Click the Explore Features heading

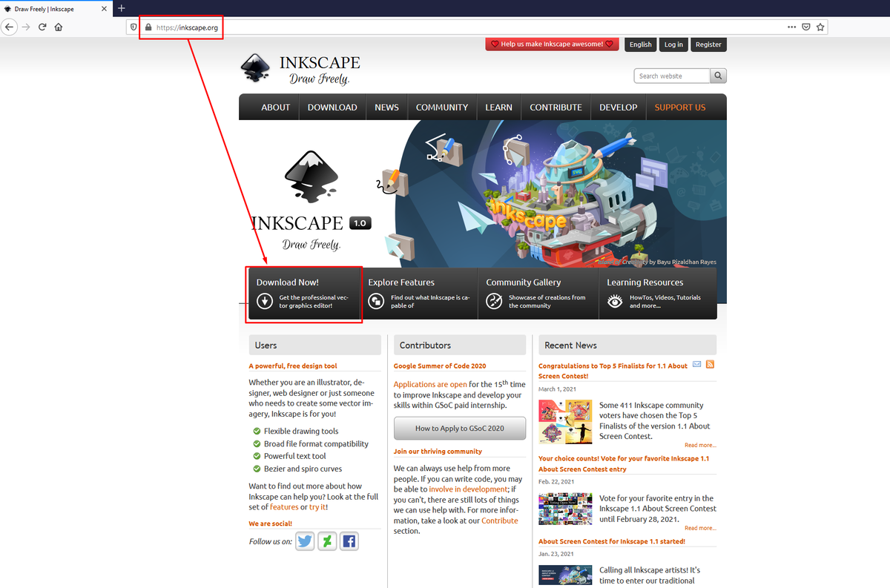401,283
